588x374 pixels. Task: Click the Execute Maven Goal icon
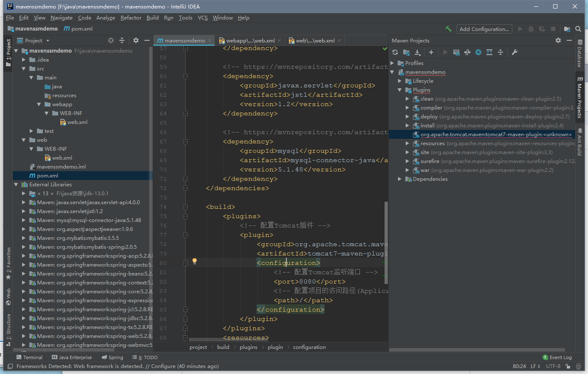point(456,52)
